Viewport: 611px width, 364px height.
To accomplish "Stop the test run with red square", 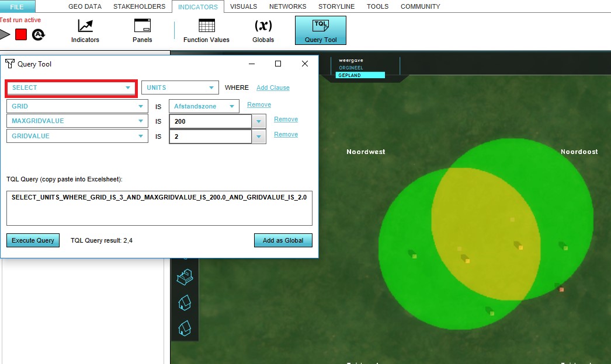I will [21, 34].
